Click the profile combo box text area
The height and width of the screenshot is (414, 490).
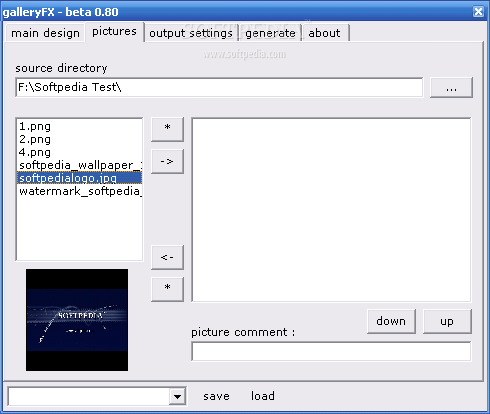89,397
